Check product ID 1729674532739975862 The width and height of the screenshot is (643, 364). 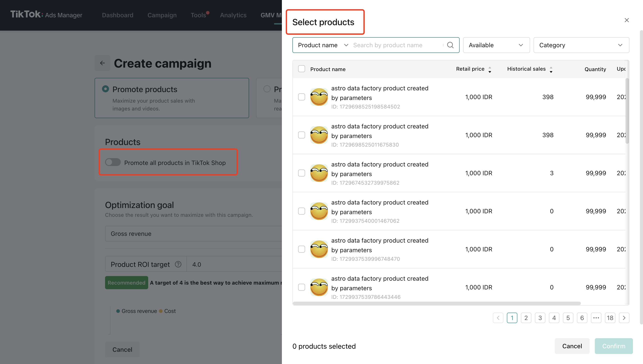tap(302, 173)
